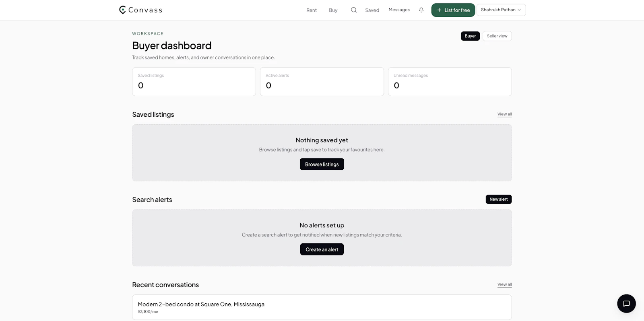The width and height of the screenshot is (644, 321).
Task: Open the notifications bell
Action: tap(421, 10)
